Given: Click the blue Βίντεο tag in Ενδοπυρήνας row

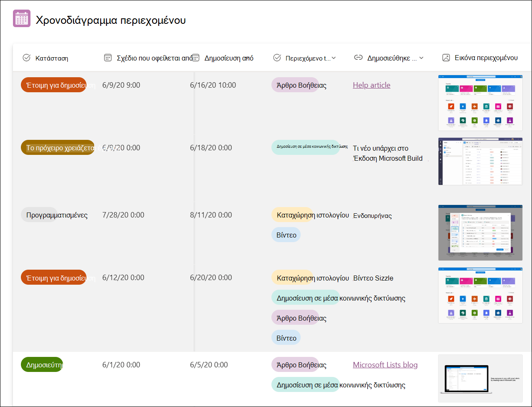Looking at the screenshot, I should 286,235.
